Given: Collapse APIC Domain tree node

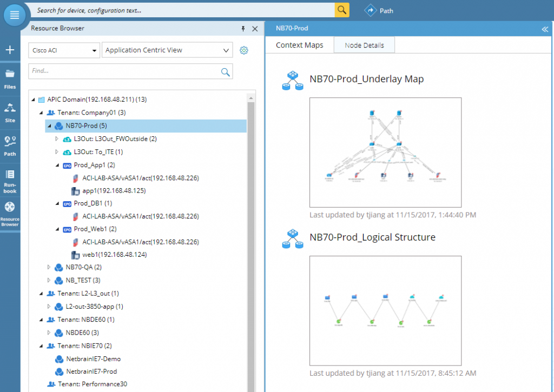Looking at the screenshot, I should pyautogui.click(x=33, y=99).
